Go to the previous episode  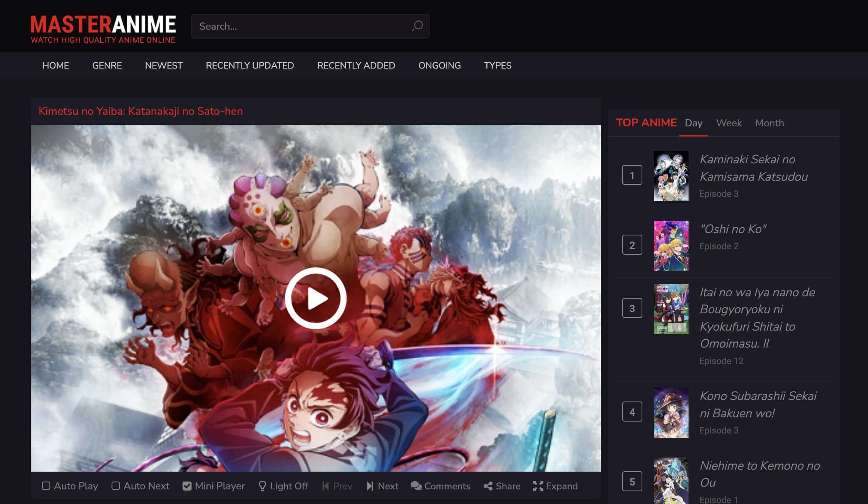click(x=337, y=486)
